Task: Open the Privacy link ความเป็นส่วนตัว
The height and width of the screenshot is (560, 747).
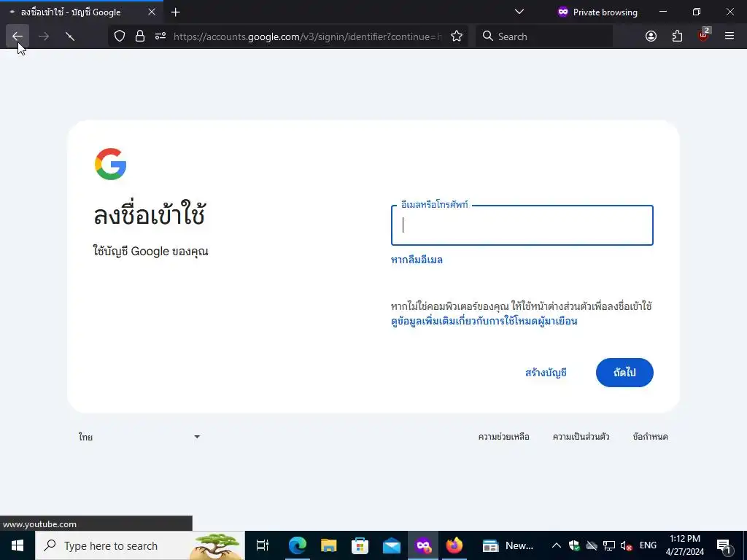Action: [x=581, y=437]
